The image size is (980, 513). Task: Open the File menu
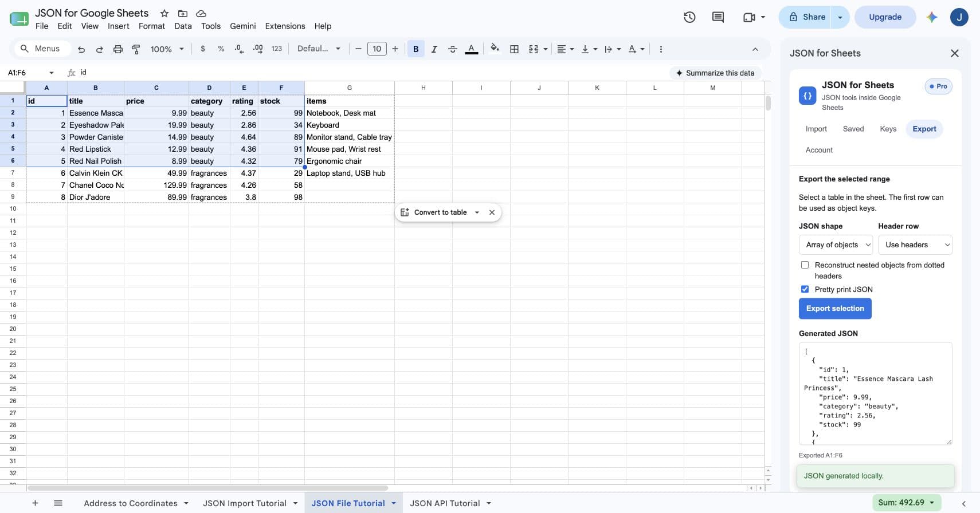(42, 26)
